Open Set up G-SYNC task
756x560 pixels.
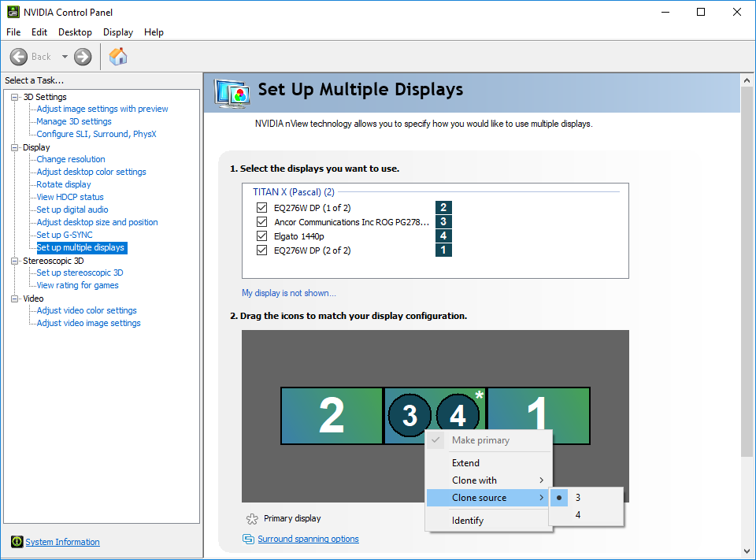coord(65,235)
